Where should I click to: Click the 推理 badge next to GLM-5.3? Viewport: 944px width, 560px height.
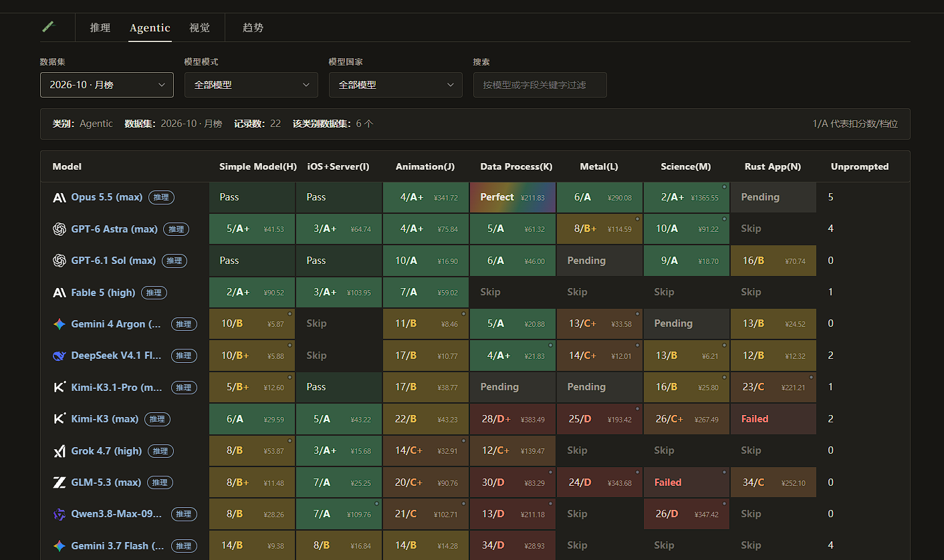(x=160, y=482)
